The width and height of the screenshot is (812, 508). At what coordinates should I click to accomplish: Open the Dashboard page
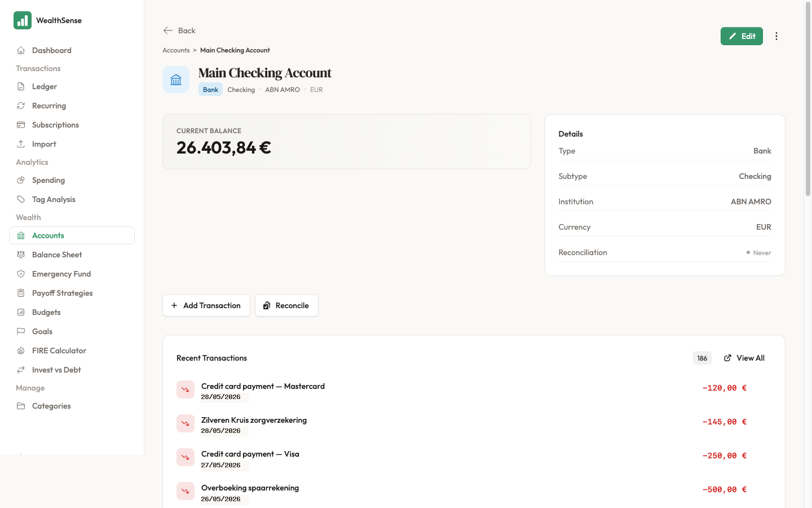72,50
